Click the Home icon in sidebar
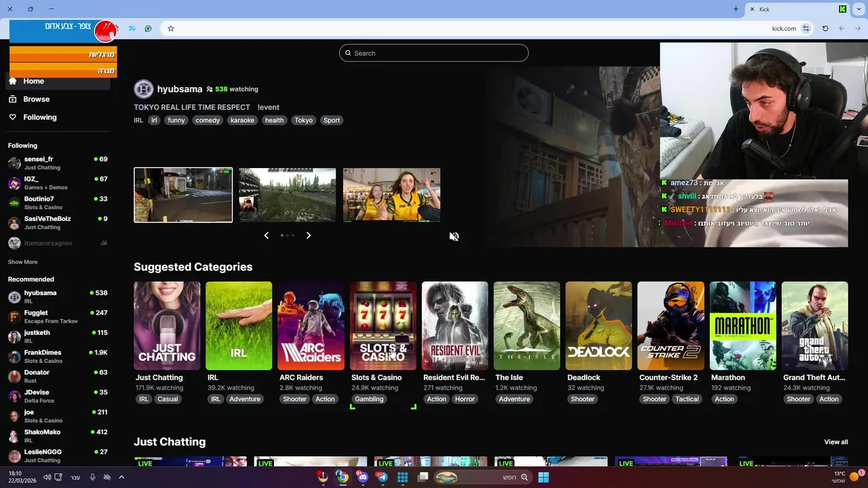 [x=12, y=81]
